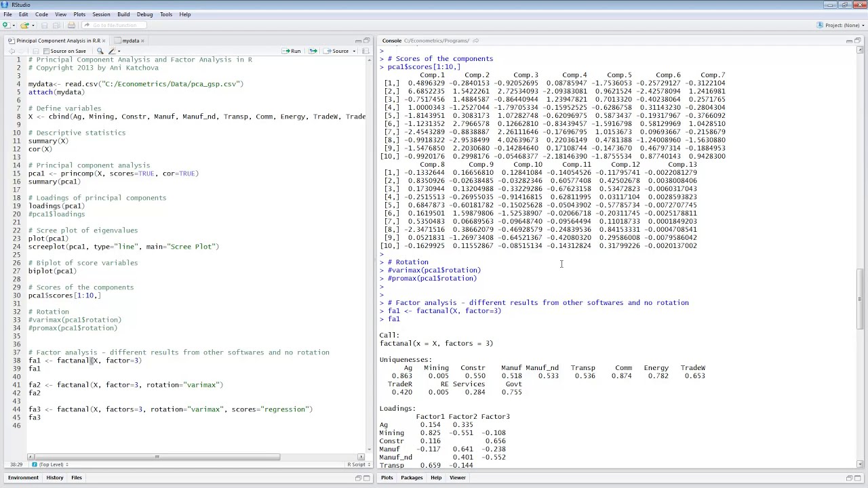Minimize the Plots pane
The width and height of the screenshot is (868, 488).
[849, 478]
